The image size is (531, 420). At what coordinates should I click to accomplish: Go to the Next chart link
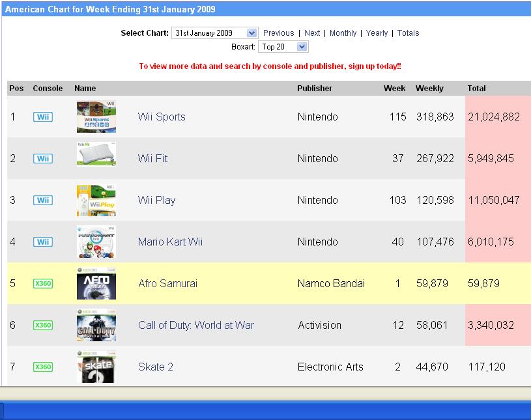click(312, 33)
